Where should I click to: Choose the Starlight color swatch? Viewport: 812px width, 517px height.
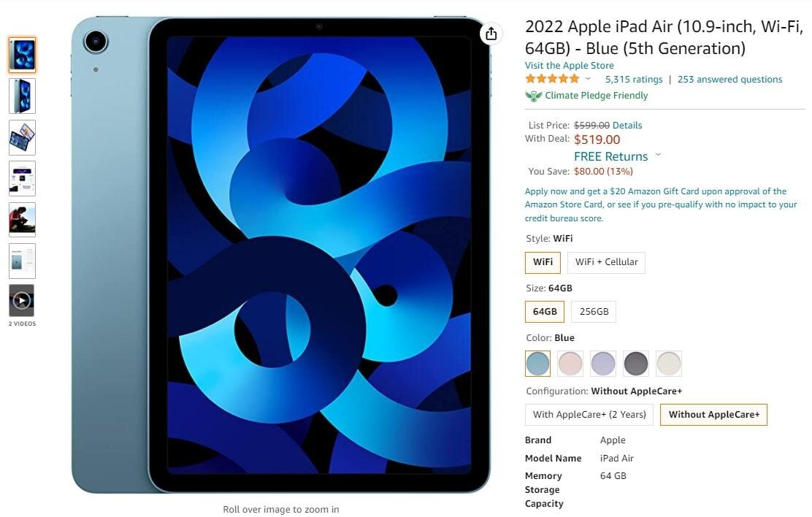[x=669, y=364]
